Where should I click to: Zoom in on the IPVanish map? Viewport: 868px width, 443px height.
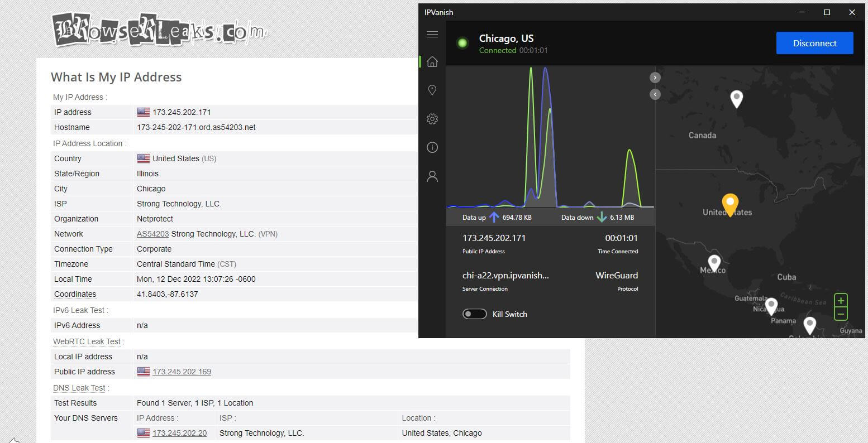pyautogui.click(x=841, y=301)
